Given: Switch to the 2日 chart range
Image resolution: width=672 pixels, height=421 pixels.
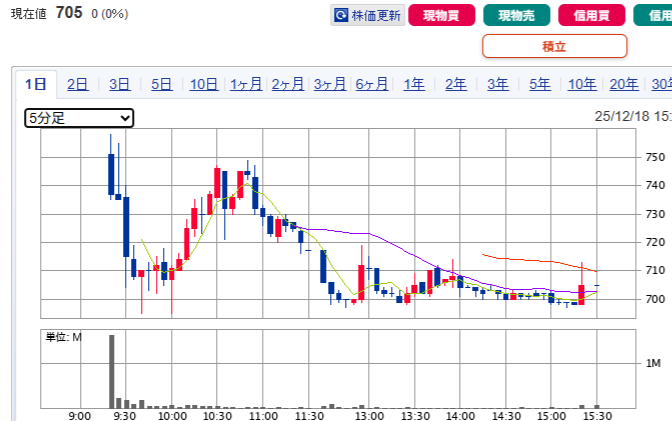Looking at the screenshot, I should click(77, 84).
